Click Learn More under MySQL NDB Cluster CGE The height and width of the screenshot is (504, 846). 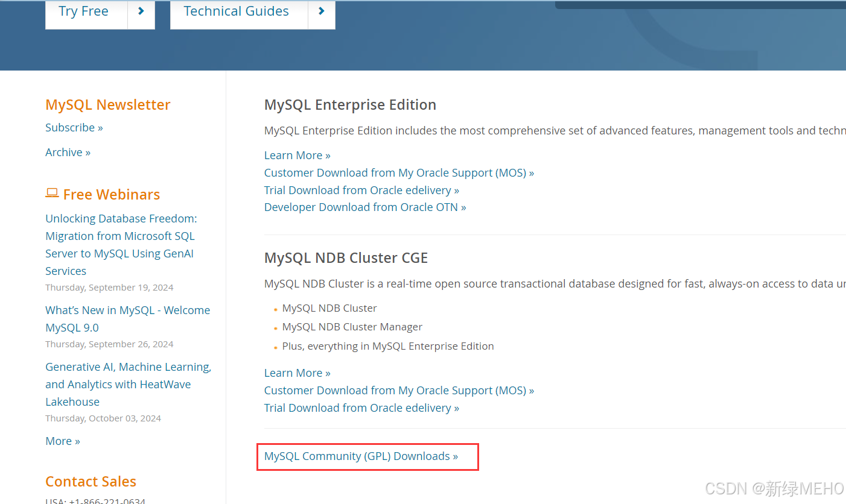click(297, 373)
